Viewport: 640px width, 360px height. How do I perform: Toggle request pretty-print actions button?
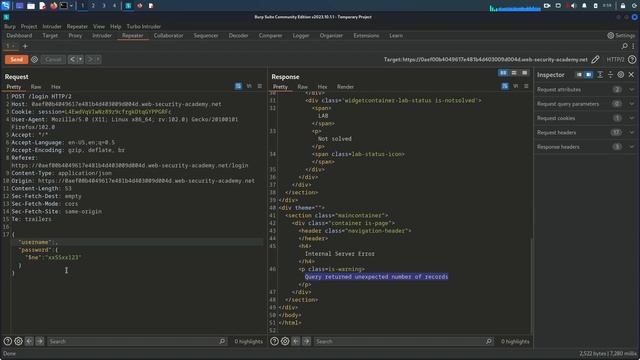[238, 86]
